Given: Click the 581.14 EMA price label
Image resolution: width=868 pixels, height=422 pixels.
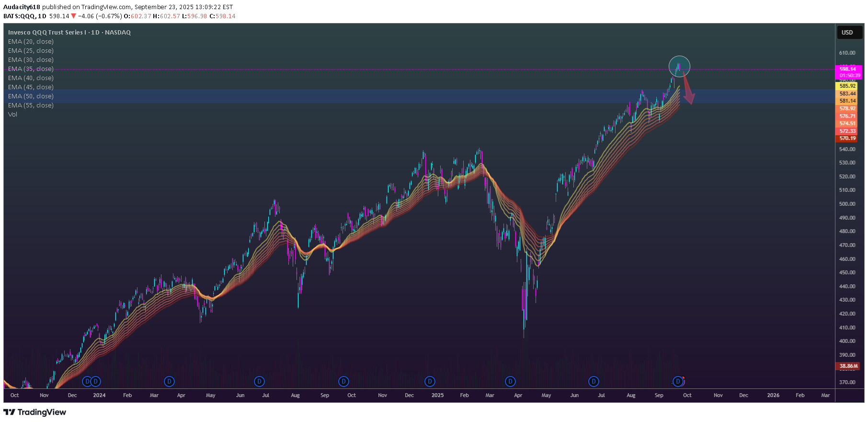Looking at the screenshot, I should click(847, 101).
